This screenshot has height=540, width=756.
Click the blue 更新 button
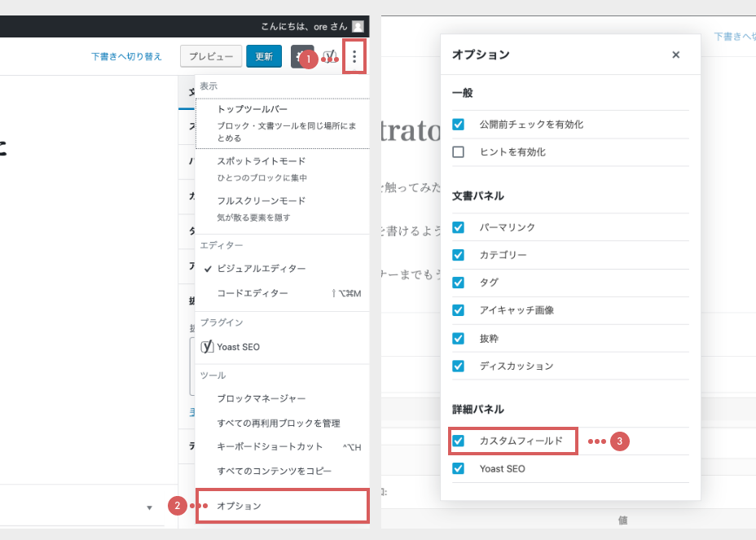point(264,57)
